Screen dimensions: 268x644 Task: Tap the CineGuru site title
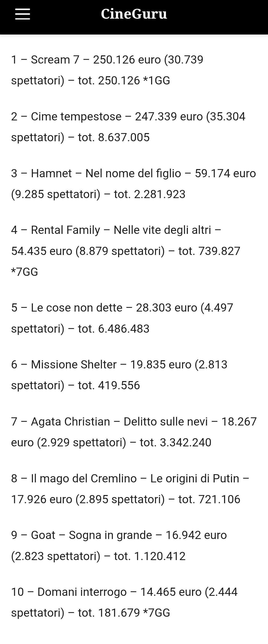[x=134, y=14]
